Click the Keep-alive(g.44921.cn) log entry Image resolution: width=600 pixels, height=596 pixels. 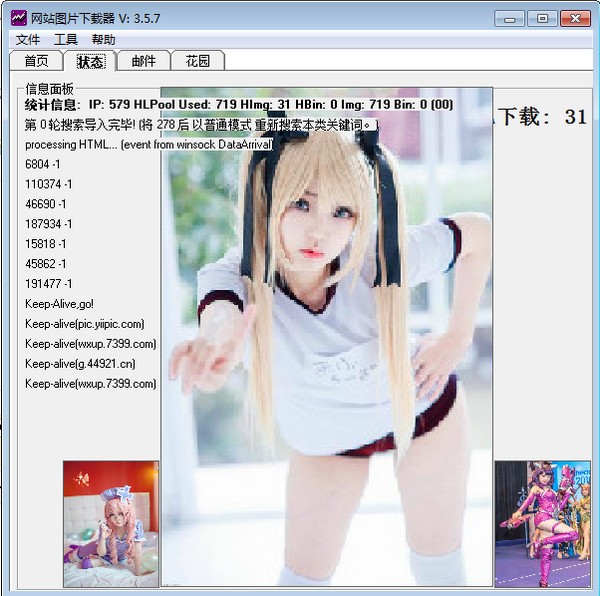click(x=80, y=364)
